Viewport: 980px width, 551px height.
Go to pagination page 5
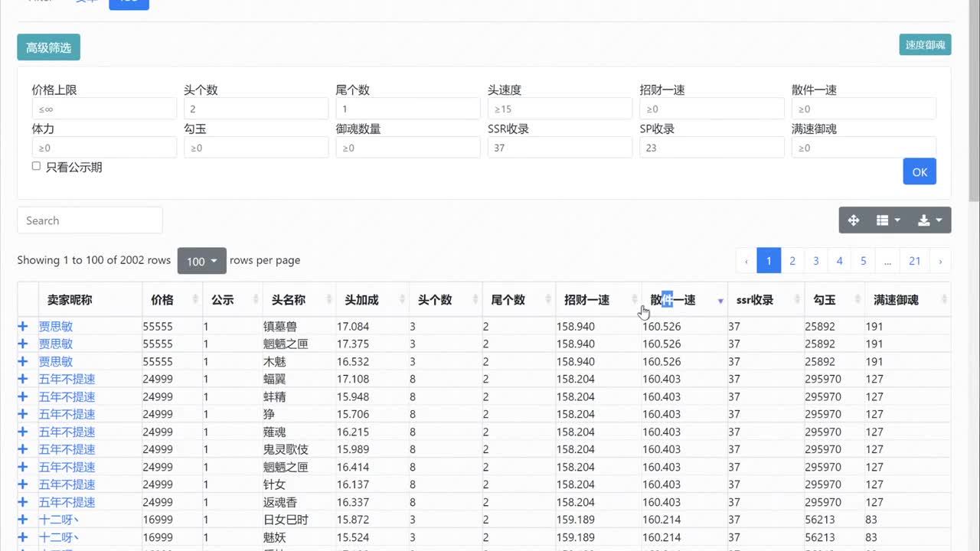(x=864, y=261)
